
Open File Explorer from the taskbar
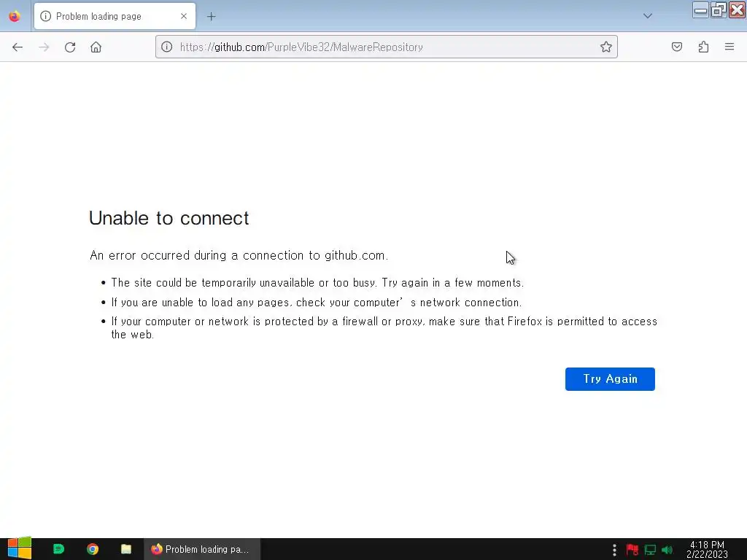pos(126,549)
